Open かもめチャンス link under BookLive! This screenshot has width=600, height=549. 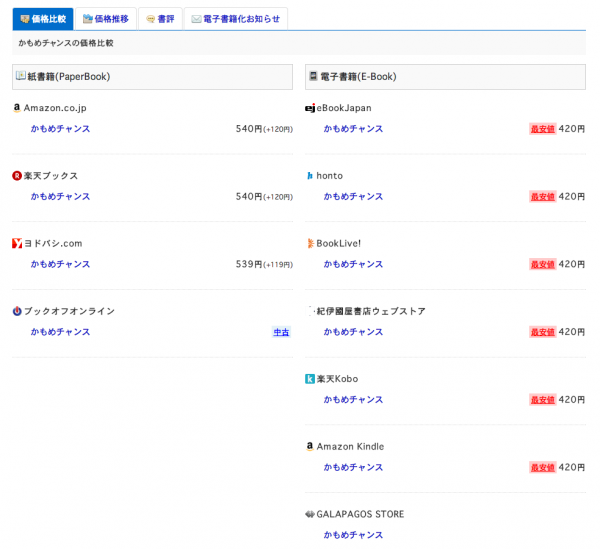point(353,264)
